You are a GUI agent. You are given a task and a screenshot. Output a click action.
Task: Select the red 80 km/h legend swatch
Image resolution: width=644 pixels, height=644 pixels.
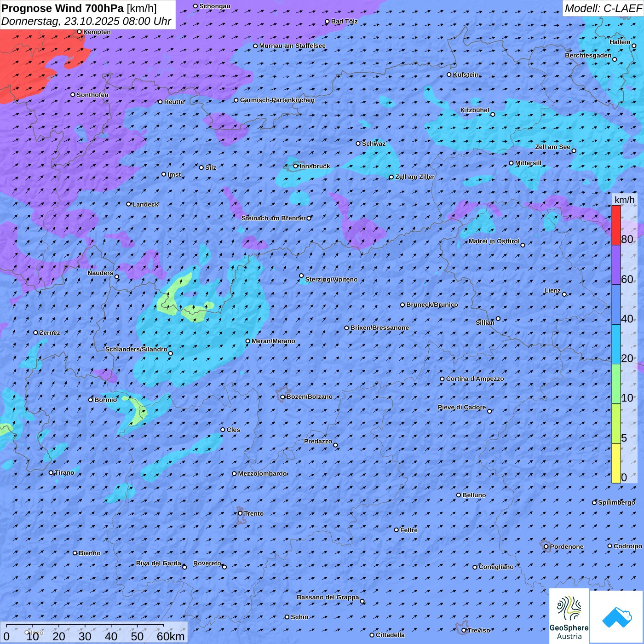tap(616, 225)
